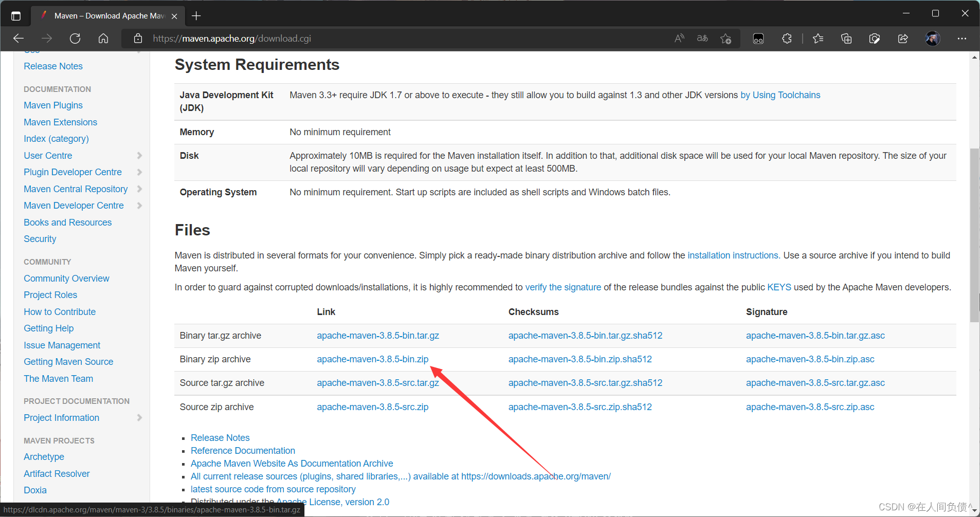Screen dimensions: 980x517
Task: Open Collections panel
Action: coord(846,39)
